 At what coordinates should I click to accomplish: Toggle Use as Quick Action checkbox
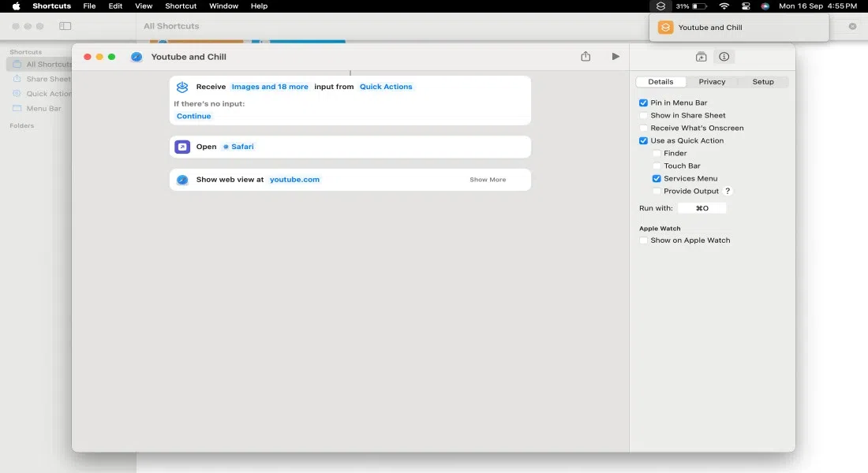click(643, 140)
